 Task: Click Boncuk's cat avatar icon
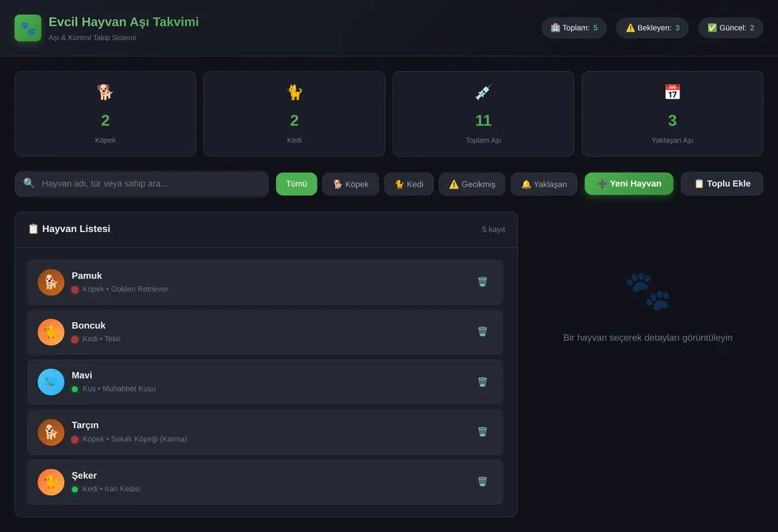pyautogui.click(x=51, y=332)
